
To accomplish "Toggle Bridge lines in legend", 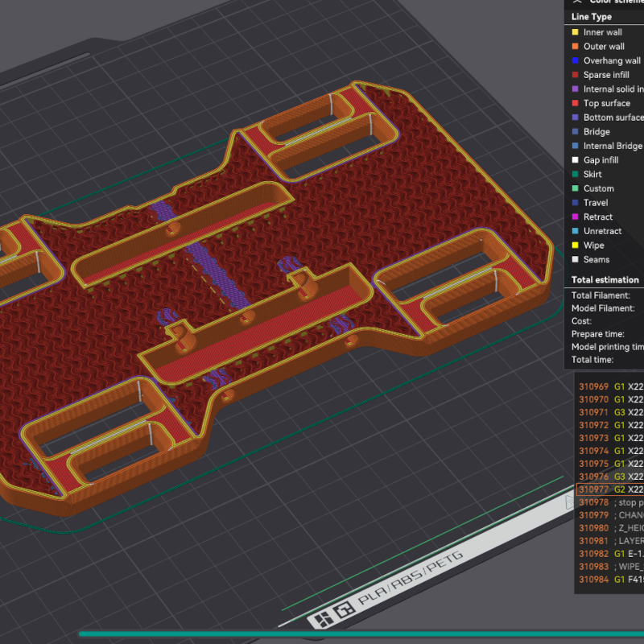I will click(x=597, y=131).
